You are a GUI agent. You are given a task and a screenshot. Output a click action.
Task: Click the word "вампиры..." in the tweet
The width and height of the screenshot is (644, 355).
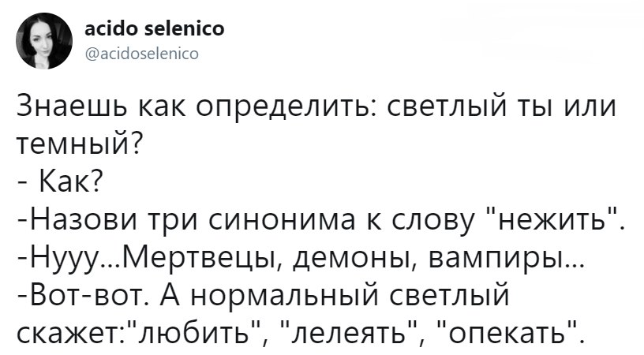pyautogui.click(x=499, y=258)
